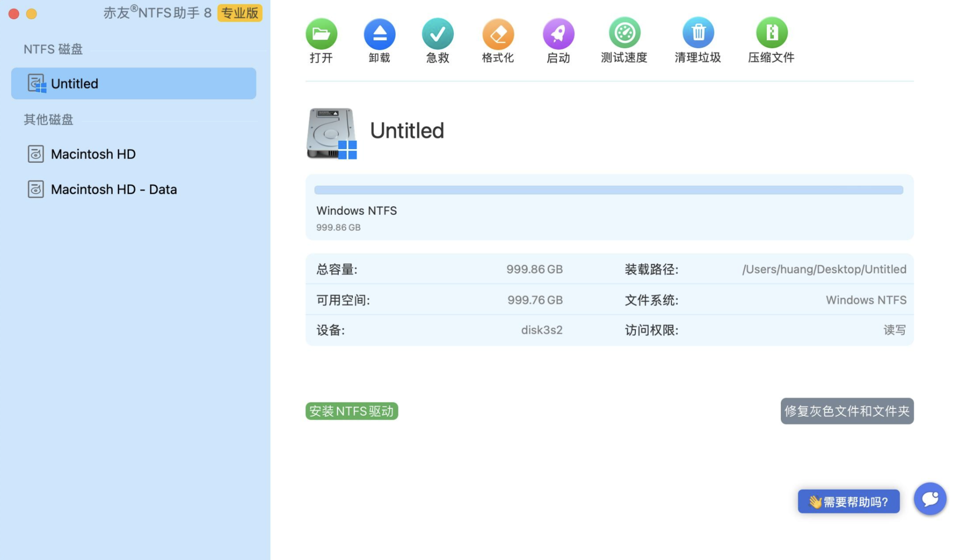Click the orange 格式化 eraser icon
Viewport: 963px width, 560px height.
pos(498,34)
